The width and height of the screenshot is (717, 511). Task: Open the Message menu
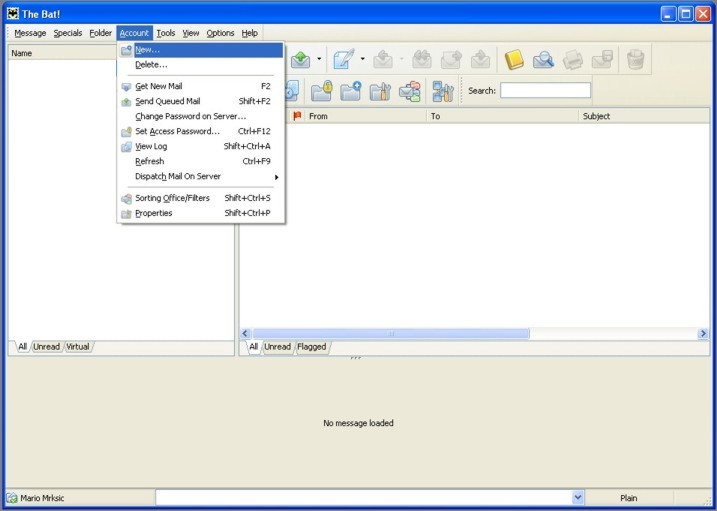click(x=30, y=33)
